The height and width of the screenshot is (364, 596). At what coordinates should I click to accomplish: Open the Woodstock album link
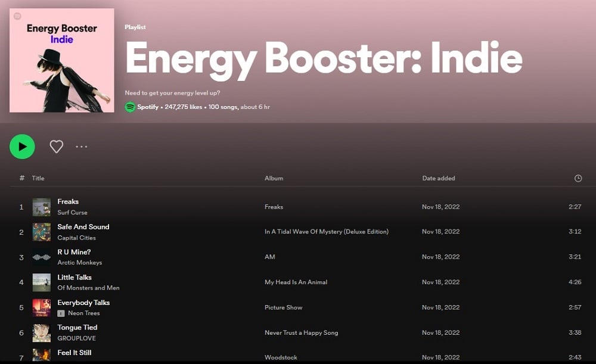tap(281, 357)
